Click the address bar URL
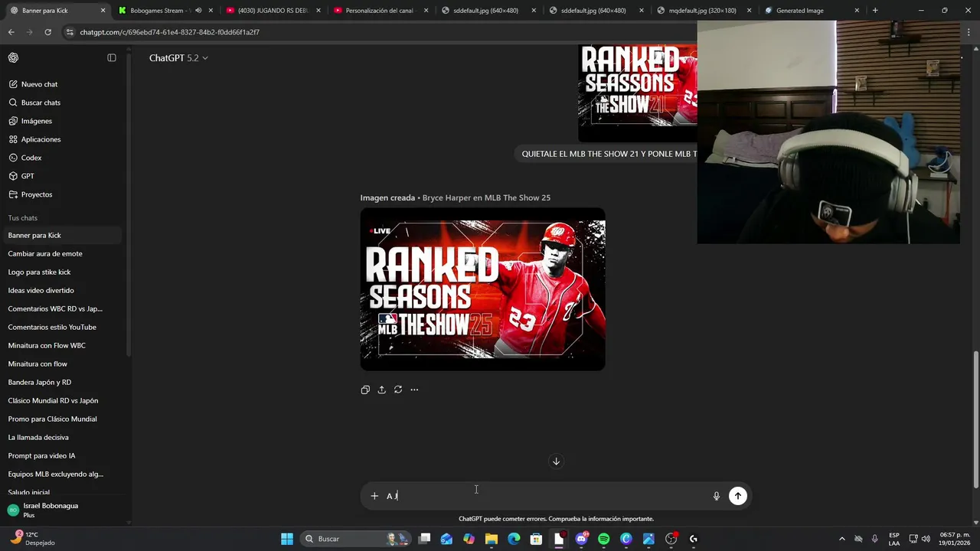Image resolution: width=980 pixels, height=551 pixels. pos(170,32)
